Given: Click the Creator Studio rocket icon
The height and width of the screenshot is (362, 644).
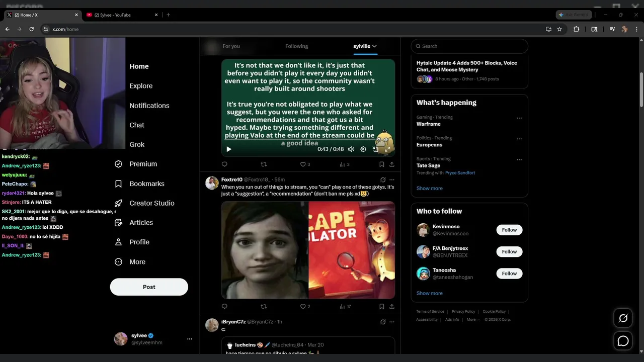Looking at the screenshot, I should 119,203.
